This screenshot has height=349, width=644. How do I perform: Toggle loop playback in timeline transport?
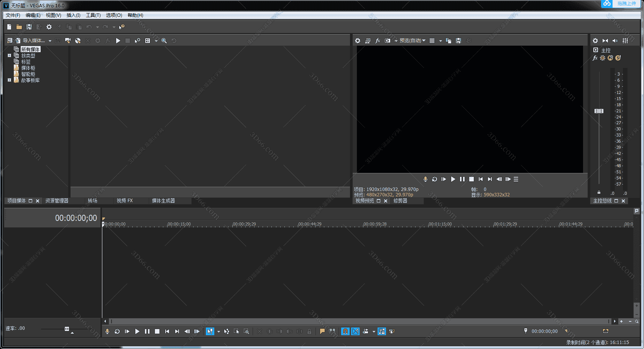pyautogui.click(x=117, y=331)
